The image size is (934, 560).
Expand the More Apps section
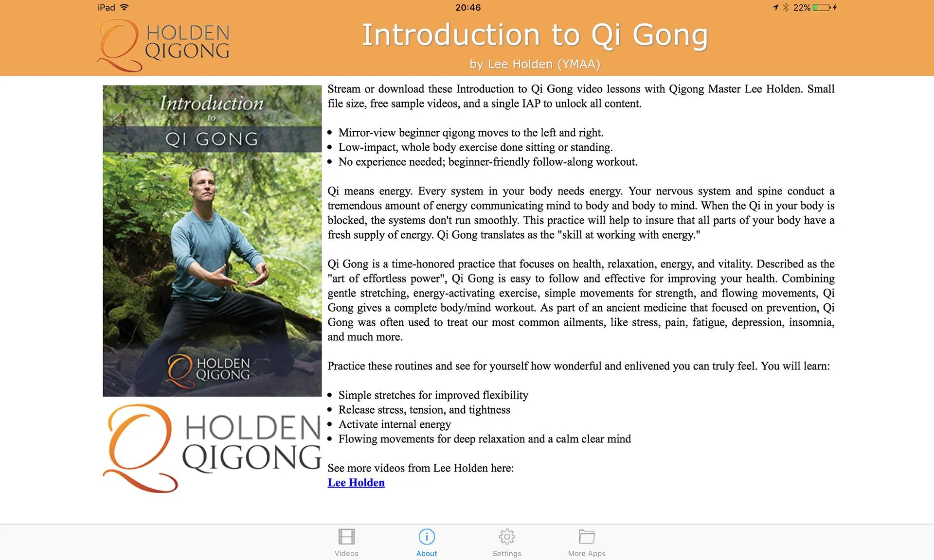586,541
